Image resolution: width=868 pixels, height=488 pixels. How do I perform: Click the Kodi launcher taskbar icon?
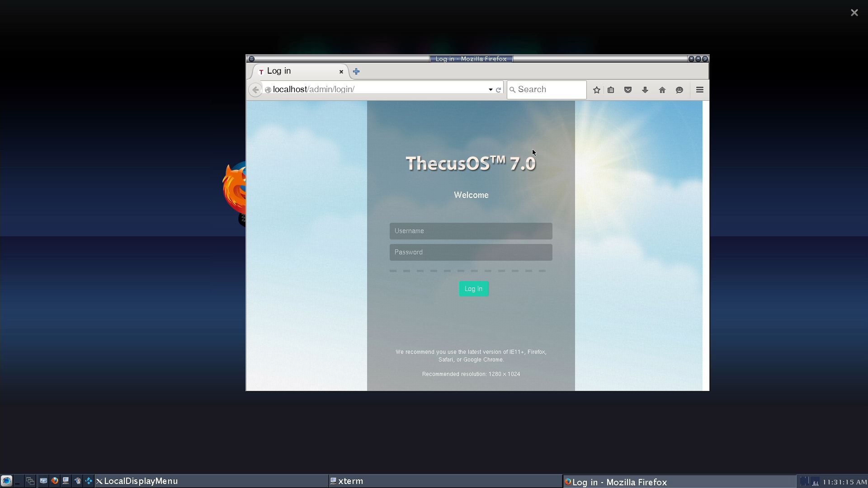point(89,481)
